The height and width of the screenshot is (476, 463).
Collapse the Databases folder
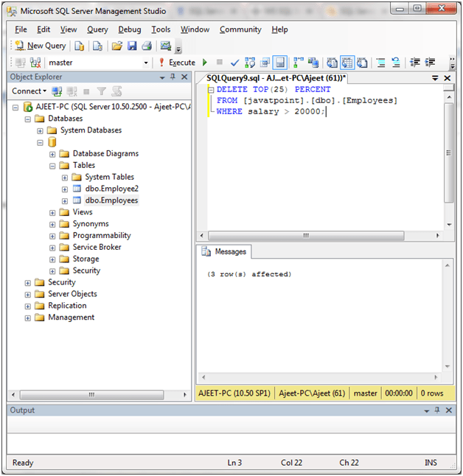(28, 119)
